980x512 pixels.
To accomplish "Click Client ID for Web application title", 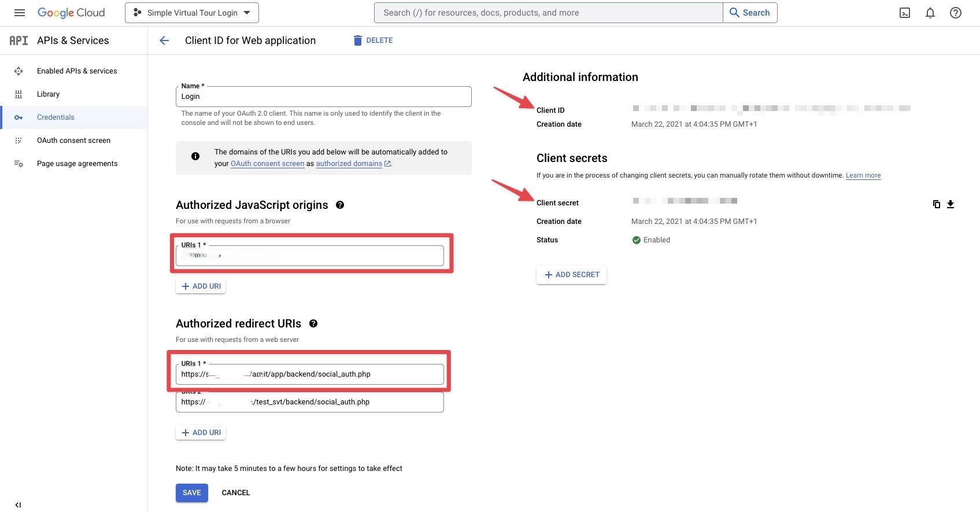I will coord(250,40).
